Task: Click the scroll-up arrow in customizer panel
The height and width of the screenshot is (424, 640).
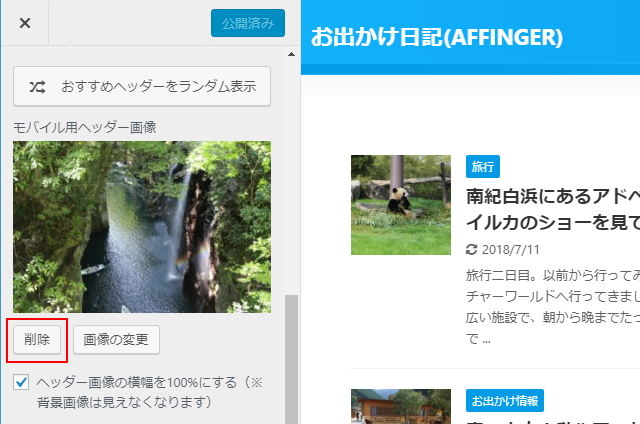Action: (291, 54)
